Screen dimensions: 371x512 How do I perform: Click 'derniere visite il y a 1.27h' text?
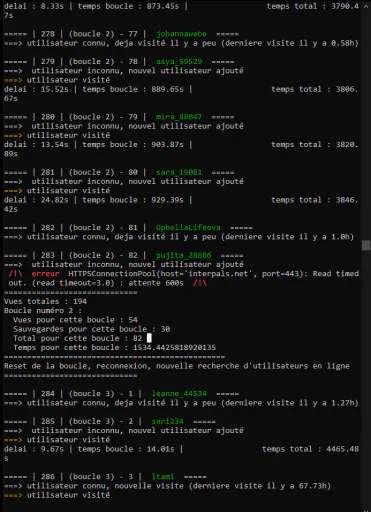290,403
